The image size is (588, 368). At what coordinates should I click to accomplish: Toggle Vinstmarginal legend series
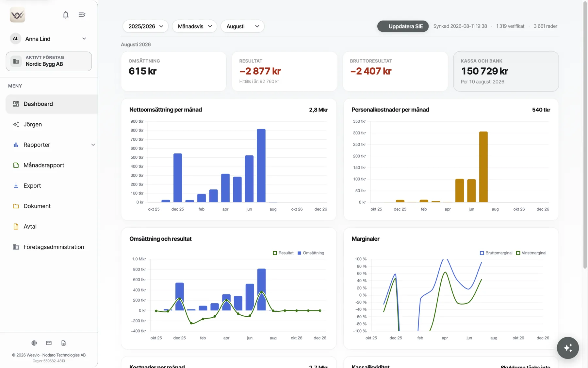[531, 253]
